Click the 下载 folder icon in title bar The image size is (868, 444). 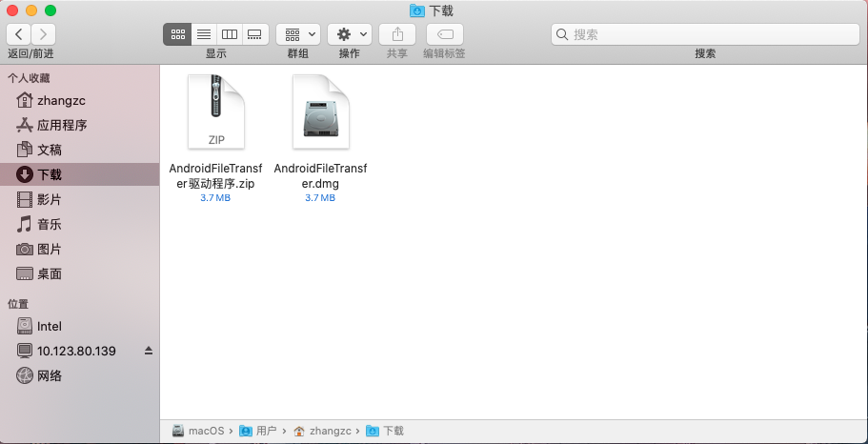416,10
